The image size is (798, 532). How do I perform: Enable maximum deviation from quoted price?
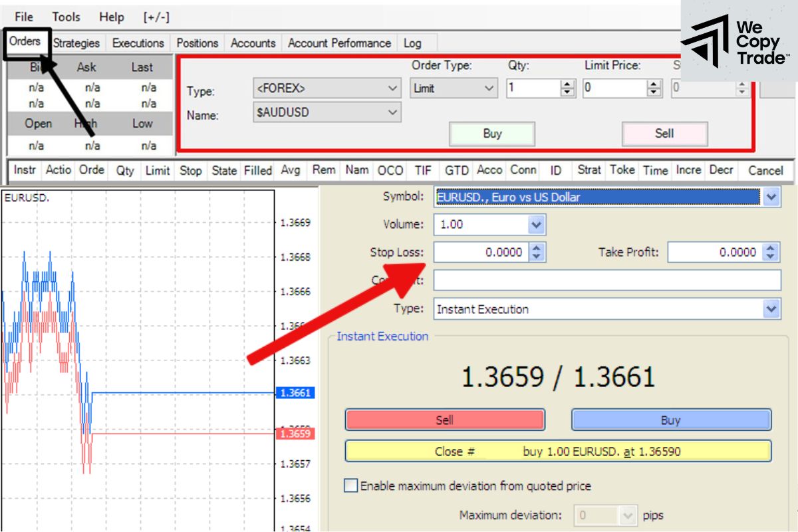pos(351,485)
